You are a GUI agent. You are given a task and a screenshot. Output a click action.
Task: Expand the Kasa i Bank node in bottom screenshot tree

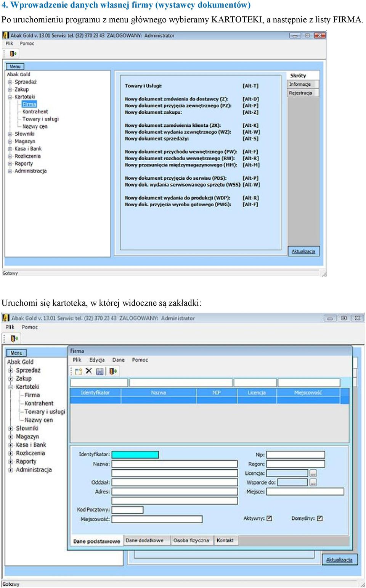tap(11, 445)
